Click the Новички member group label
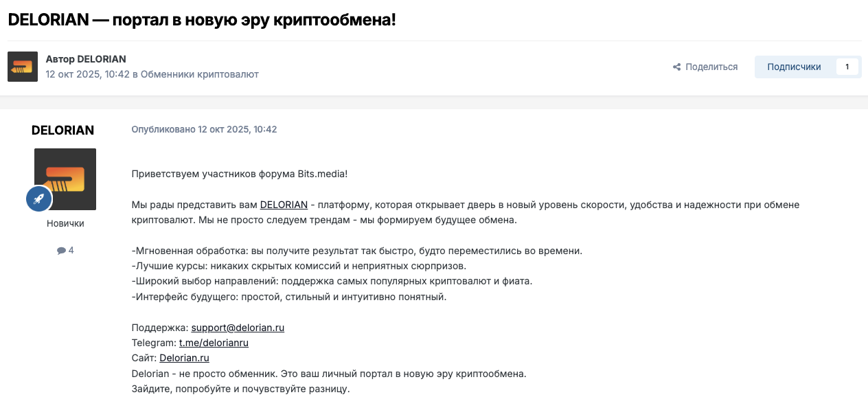 (x=65, y=224)
